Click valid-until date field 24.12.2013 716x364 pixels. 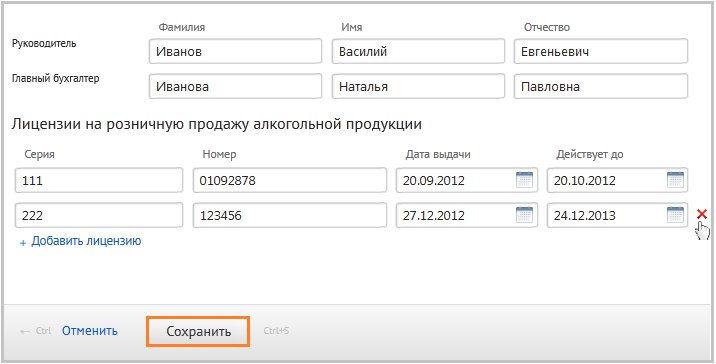(617, 215)
